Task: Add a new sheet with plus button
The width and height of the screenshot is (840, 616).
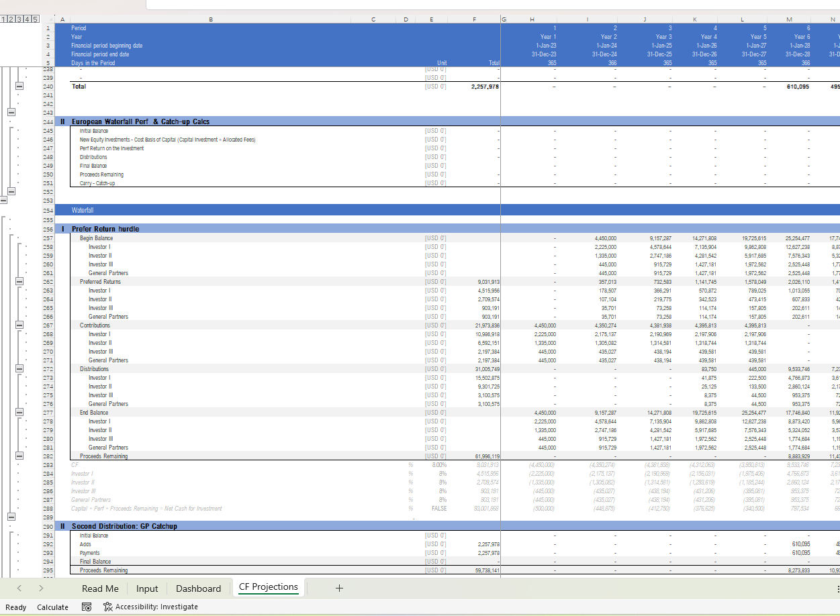Action: pyautogui.click(x=339, y=588)
